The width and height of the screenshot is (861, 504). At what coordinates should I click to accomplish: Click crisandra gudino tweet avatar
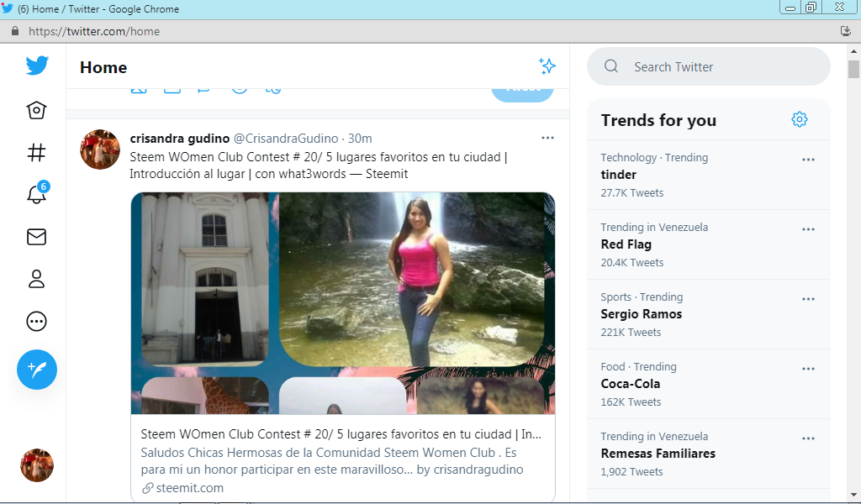(100, 150)
